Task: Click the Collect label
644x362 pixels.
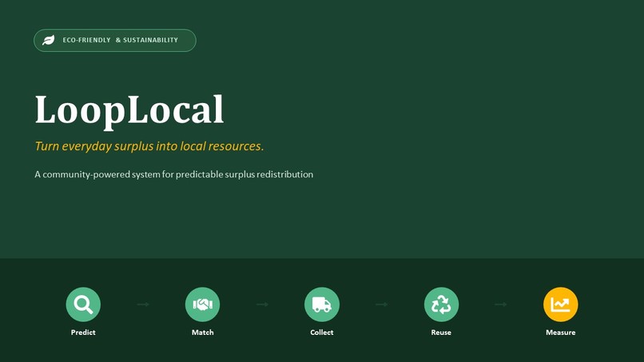Action: click(322, 332)
